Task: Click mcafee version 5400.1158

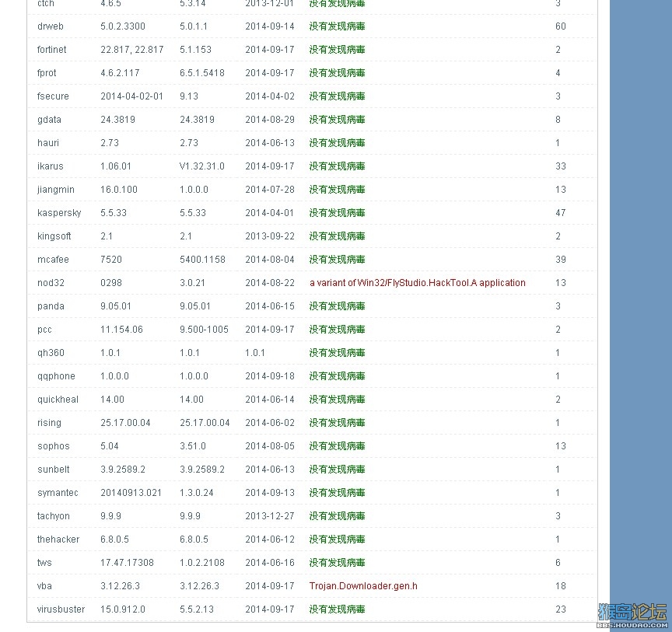Action: click(x=202, y=260)
